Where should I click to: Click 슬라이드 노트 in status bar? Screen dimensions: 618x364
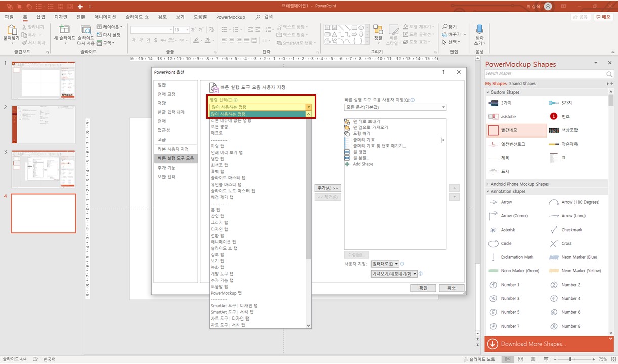479,359
